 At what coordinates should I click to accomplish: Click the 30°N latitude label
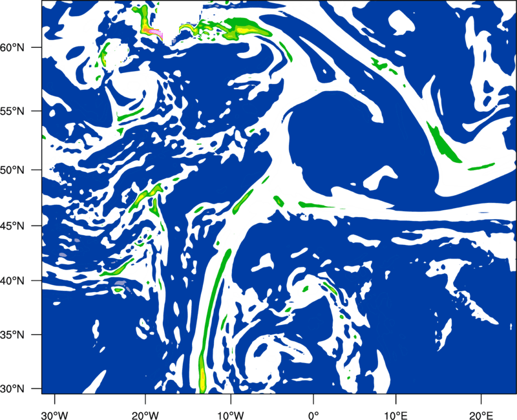[x=12, y=389]
